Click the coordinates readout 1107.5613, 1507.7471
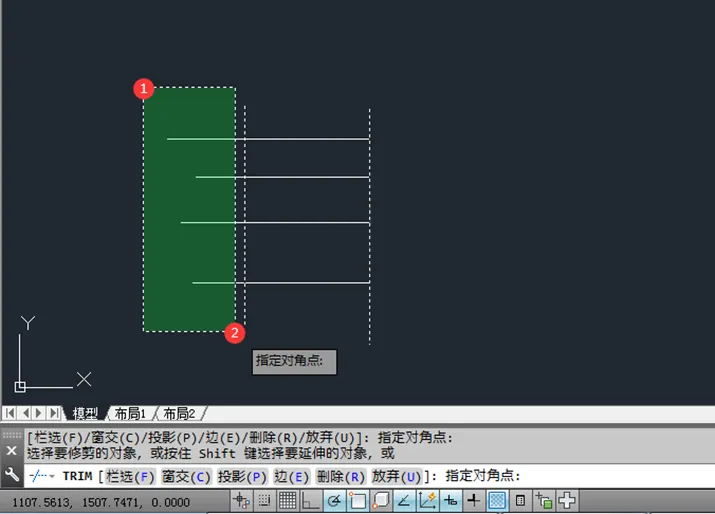This screenshot has width=715, height=514. click(x=101, y=502)
